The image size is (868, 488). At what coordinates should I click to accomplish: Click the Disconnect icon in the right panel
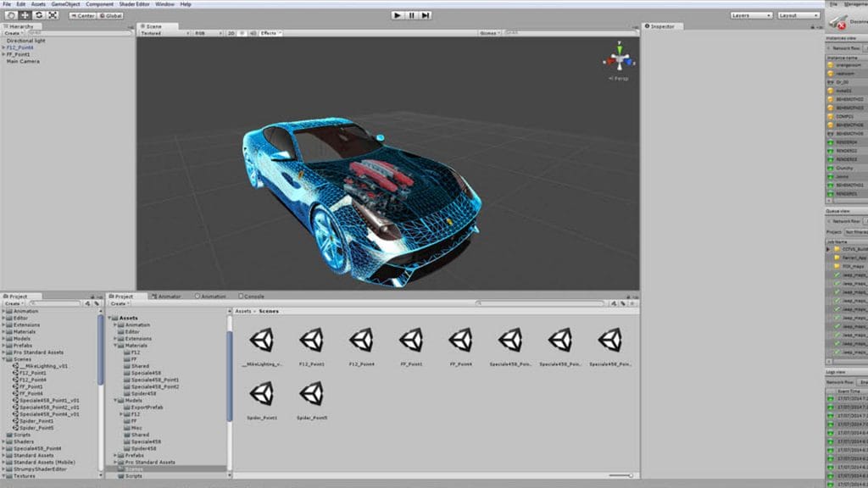coord(837,22)
